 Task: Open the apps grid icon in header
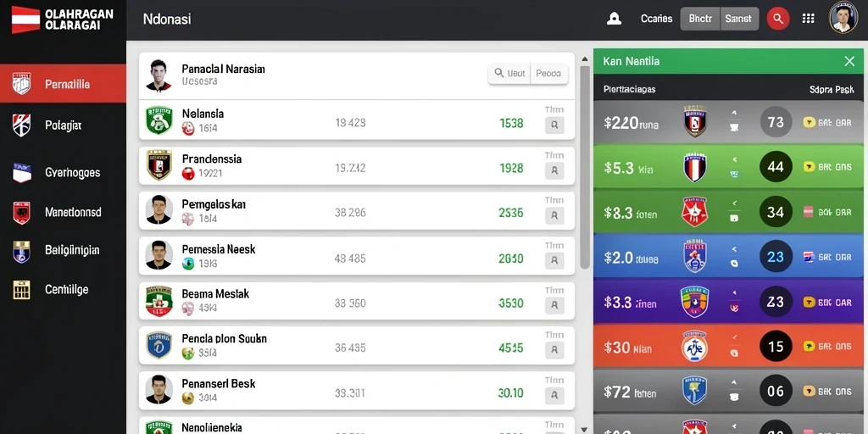808,19
